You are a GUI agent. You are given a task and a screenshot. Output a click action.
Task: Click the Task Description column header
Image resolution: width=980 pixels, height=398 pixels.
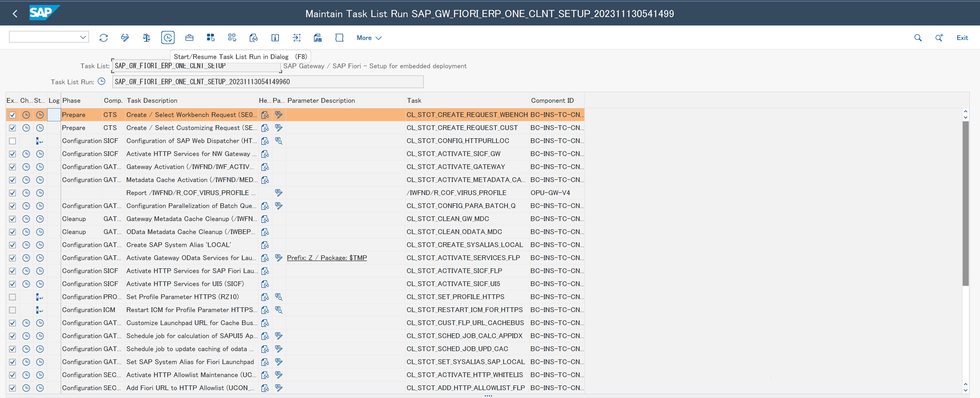point(152,101)
